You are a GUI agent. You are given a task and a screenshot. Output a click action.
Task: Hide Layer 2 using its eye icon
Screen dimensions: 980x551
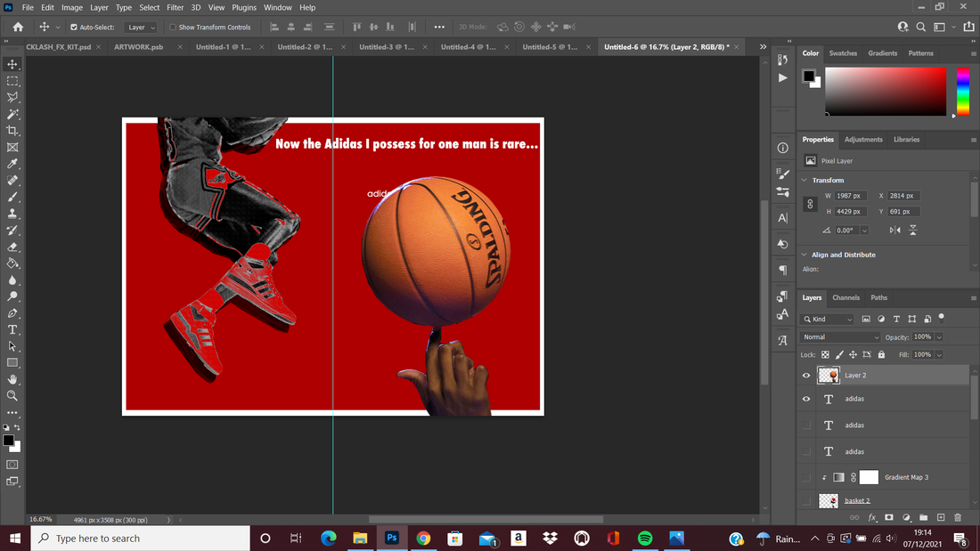point(806,376)
